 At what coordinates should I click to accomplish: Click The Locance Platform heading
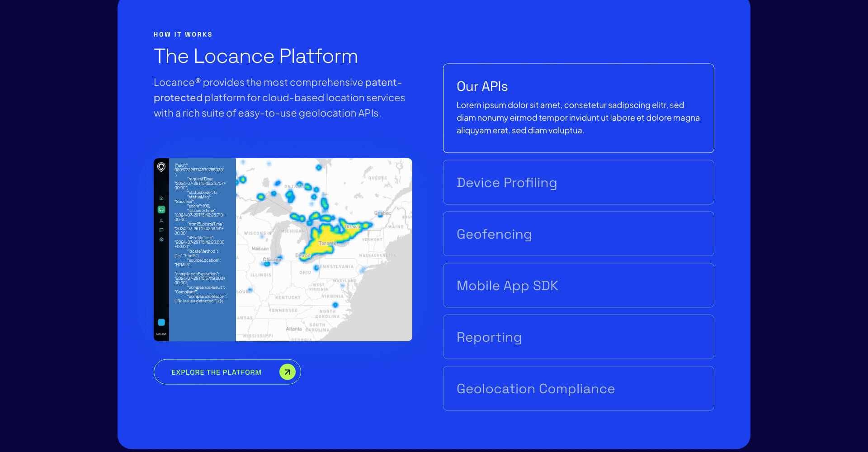[256, 56]
